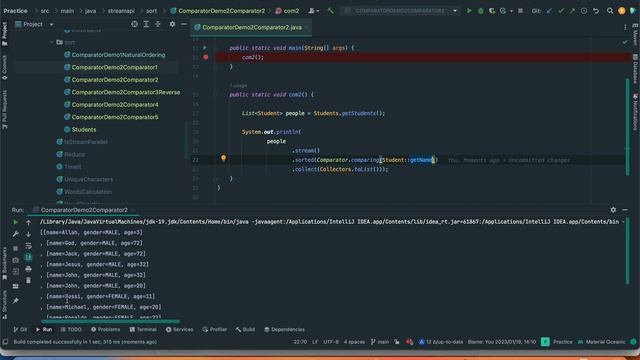
Task: Print Run console output
Action: [x=28, y=269]
